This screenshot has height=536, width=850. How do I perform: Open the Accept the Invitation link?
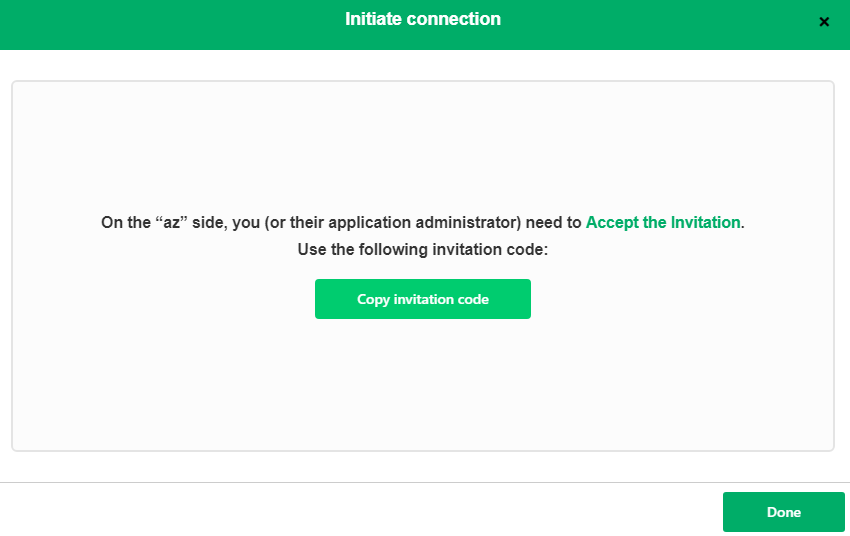coord(663,222)
